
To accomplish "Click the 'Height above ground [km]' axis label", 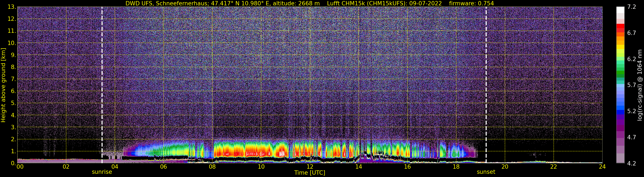I will (x=3, y=85).
